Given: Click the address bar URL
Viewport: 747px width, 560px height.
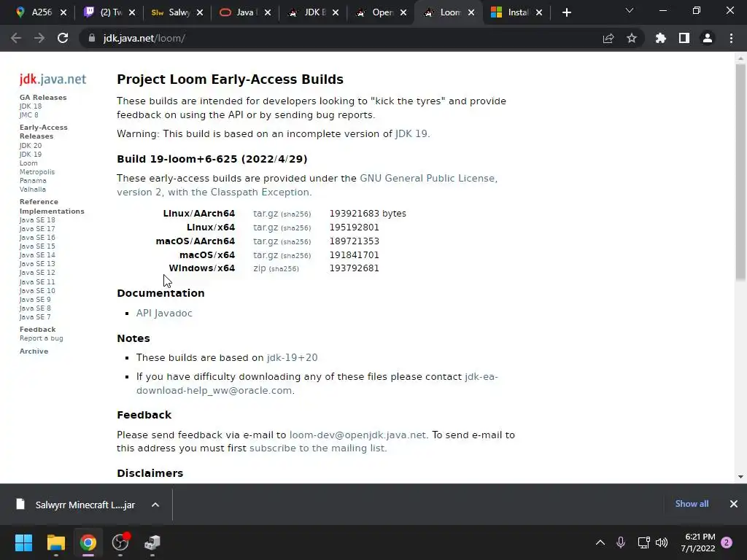Looking at the screenshot, I should [144, 38].
